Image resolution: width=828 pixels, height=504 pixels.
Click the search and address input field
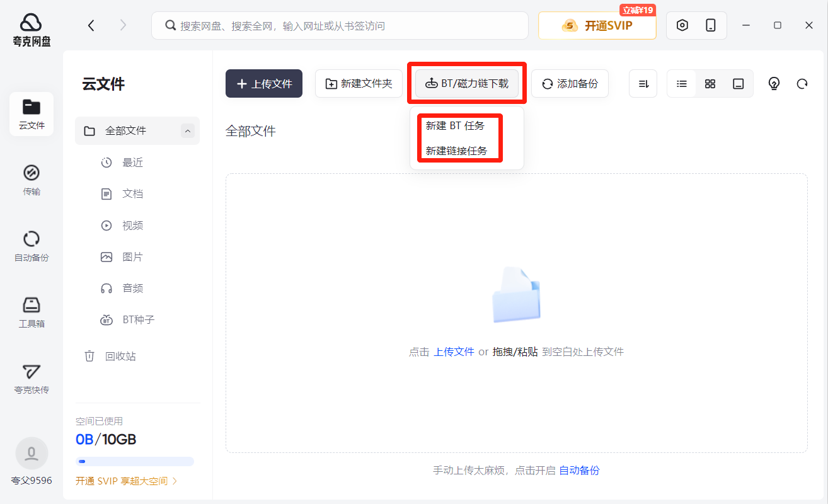(340, 26)
